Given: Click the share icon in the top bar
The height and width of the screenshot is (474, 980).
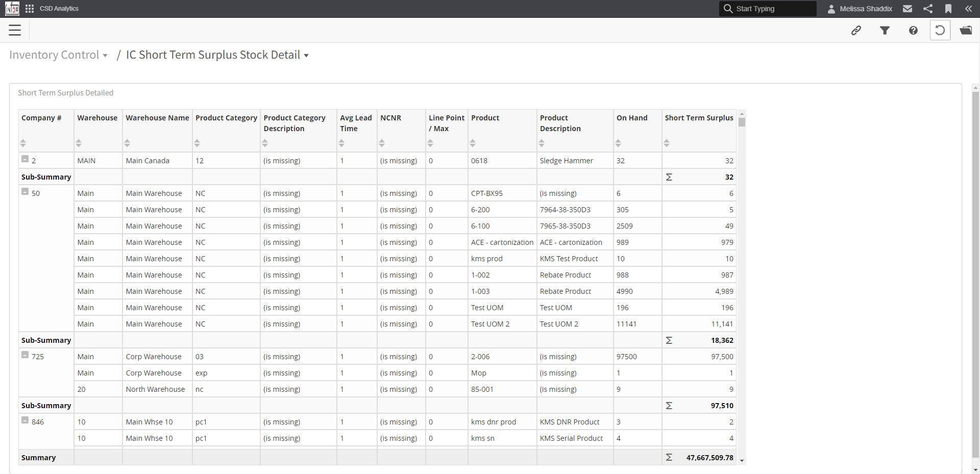Looking at the screenshot, I should 928,9.
